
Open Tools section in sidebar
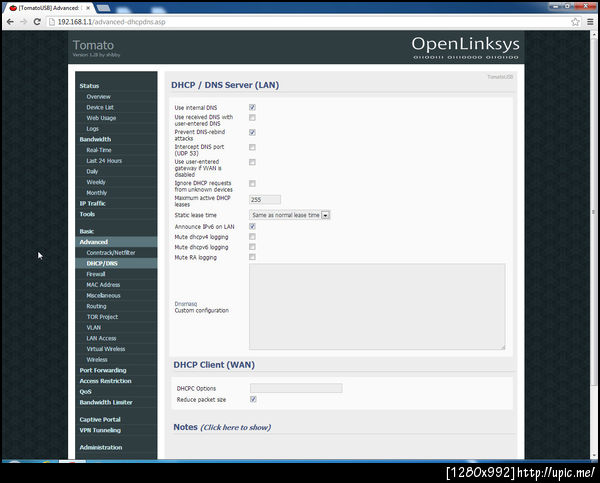[x=87, y=214]
